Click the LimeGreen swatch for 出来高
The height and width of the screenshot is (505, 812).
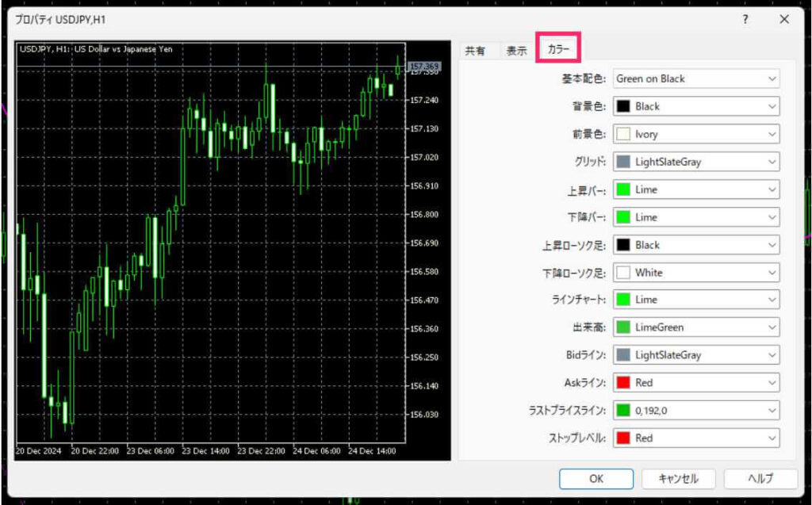(623, 327)
